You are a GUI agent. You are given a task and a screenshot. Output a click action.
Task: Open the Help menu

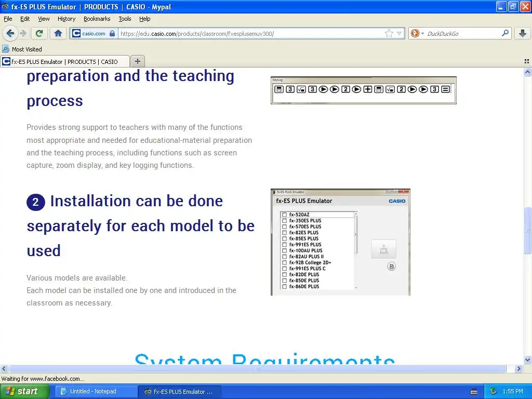(x=144, y=19)
